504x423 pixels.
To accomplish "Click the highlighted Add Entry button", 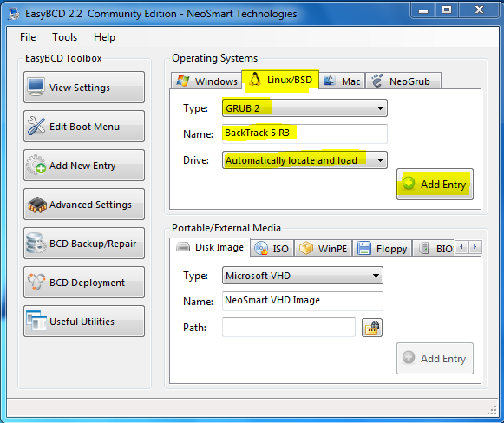I will point(435,185).
